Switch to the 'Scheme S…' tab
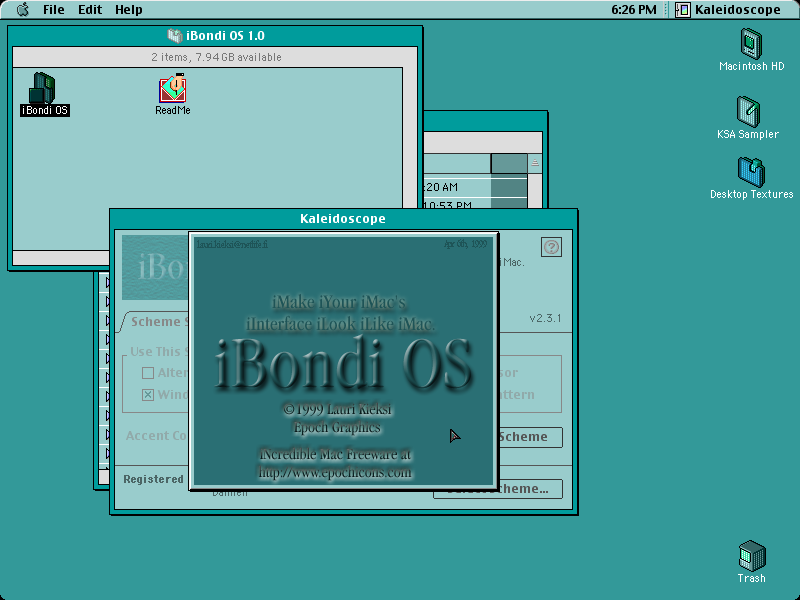This screenshot has width=800, height=600. point(156,322)
